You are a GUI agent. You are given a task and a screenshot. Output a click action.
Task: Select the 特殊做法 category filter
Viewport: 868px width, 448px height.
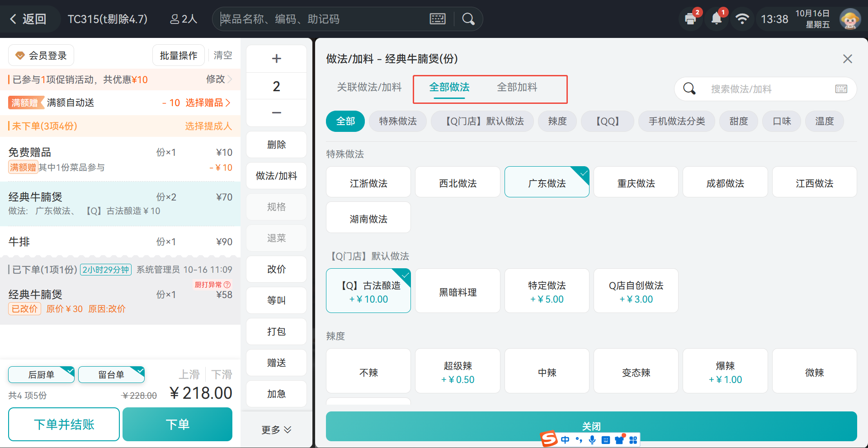coord(398,121)
